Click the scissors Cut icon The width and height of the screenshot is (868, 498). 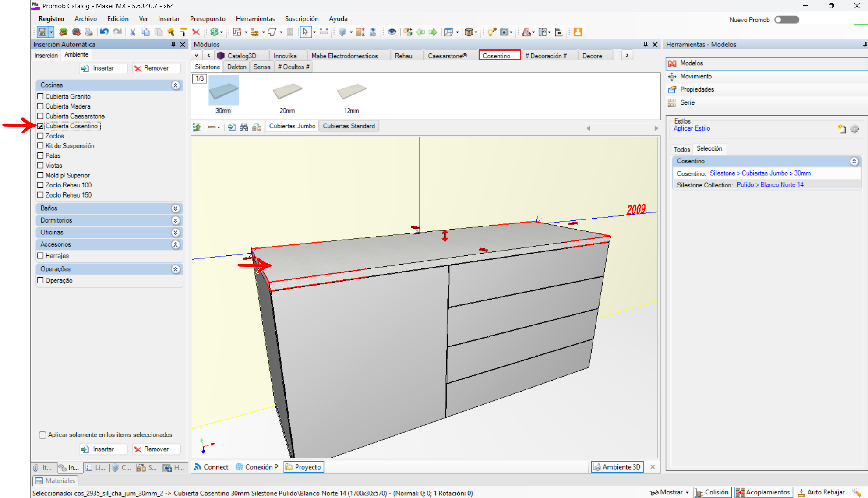(133, 32)
